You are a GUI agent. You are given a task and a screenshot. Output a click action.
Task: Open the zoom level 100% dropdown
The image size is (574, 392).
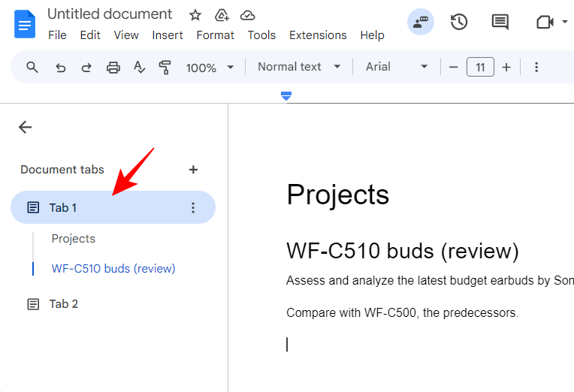(x=210, y=68)
